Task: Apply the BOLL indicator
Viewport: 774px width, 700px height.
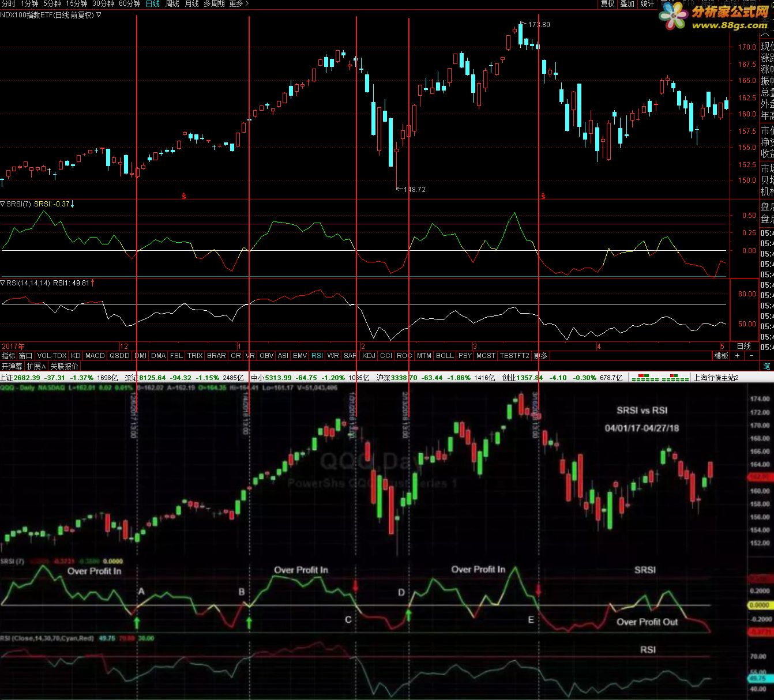Action: point(445,356)
